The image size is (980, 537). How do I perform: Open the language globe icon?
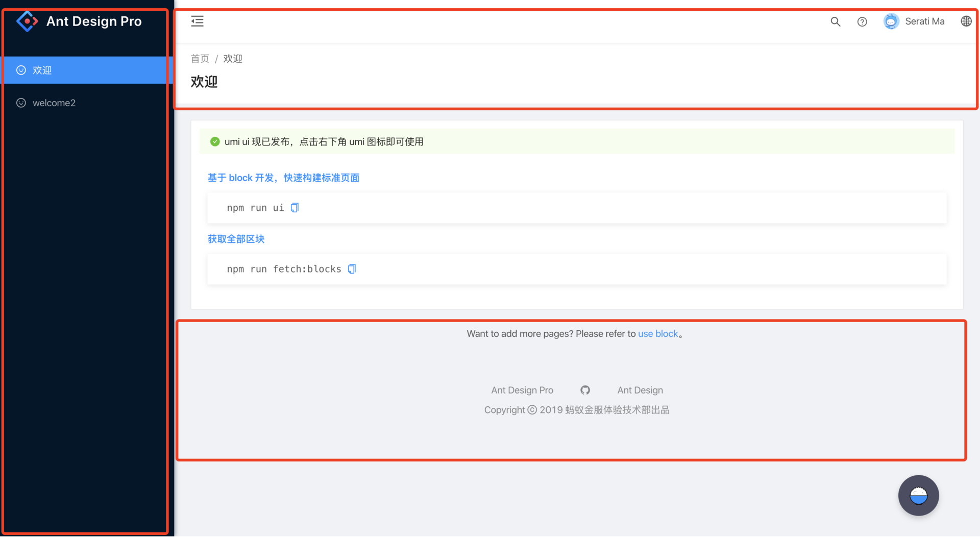pyautogui.click(x=966, y=21)
